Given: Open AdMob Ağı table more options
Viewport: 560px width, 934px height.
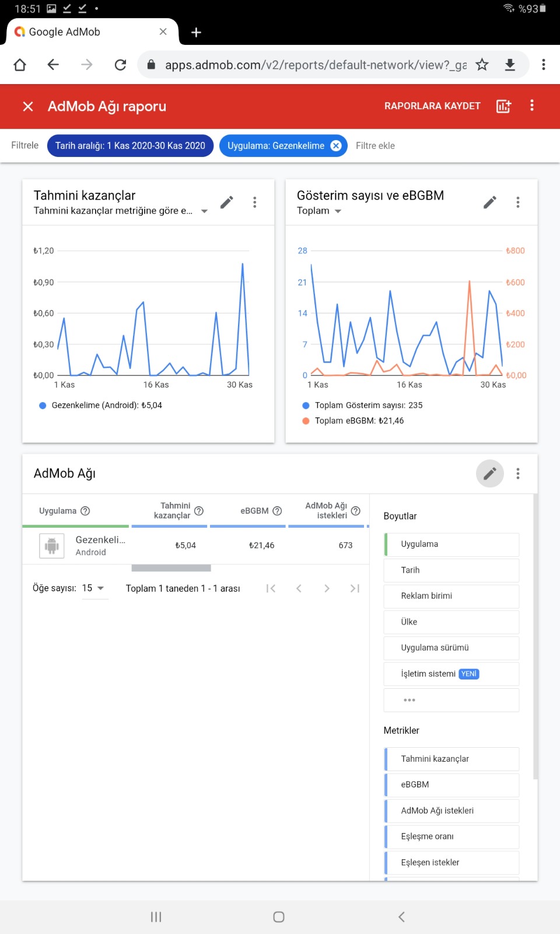Looking at the screenshot, I should [517, 473].
